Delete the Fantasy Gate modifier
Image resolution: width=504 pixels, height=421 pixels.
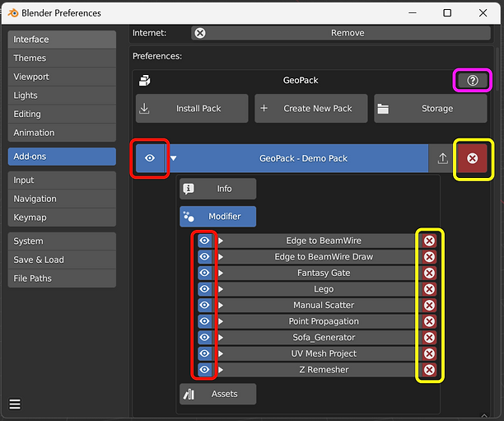click(x=429, y=273)
